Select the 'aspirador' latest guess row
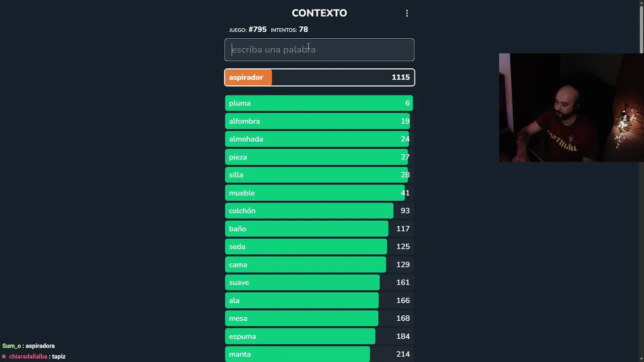Viewport: 644px width, 362px height. click(319, 77)
